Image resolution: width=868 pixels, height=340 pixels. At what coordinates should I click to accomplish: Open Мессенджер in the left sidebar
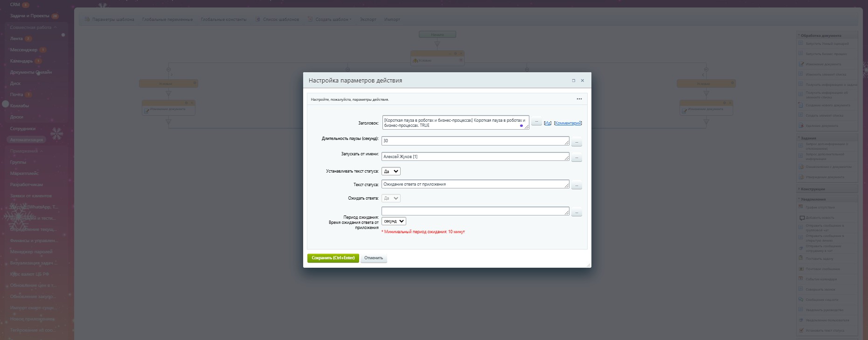[24, 50]
